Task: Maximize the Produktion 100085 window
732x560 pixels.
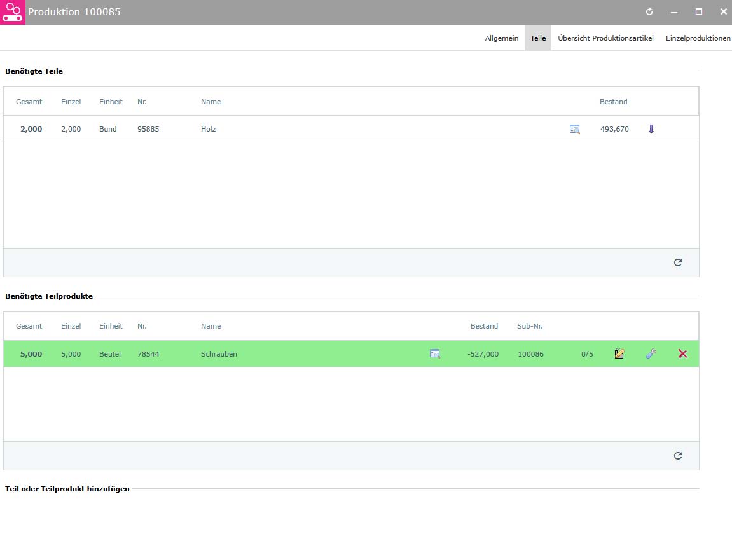Action: tap(699, 11)
